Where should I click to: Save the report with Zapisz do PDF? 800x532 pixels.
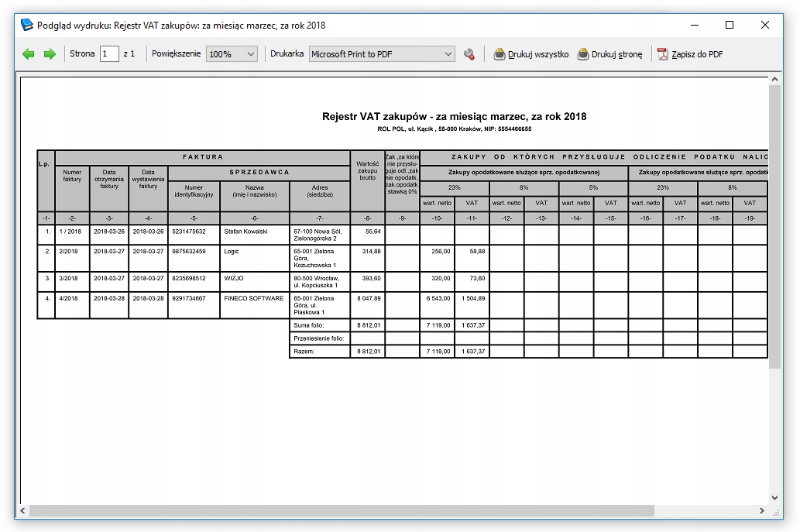pyautogui.click(x=690, y=54)
